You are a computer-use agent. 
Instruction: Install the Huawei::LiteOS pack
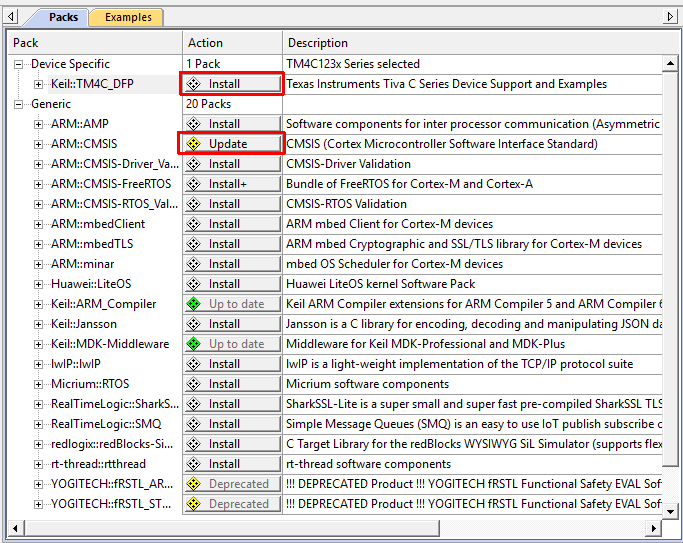(233, 284)
